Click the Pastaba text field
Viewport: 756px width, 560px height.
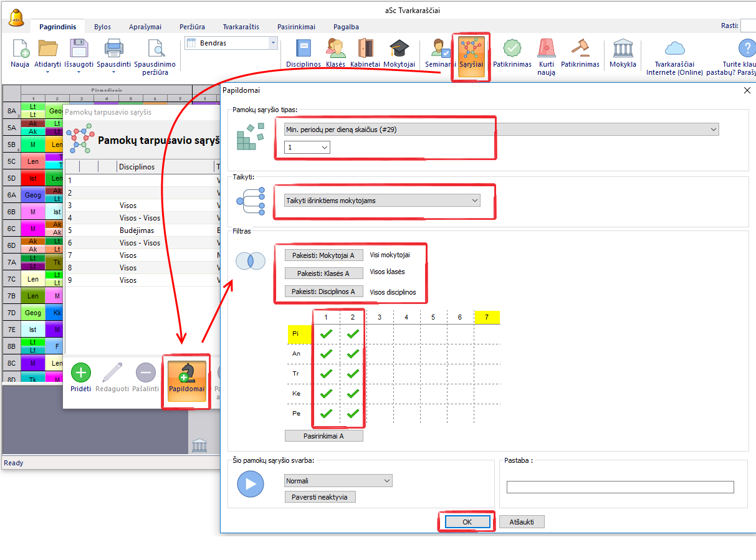tap(620, 487)
